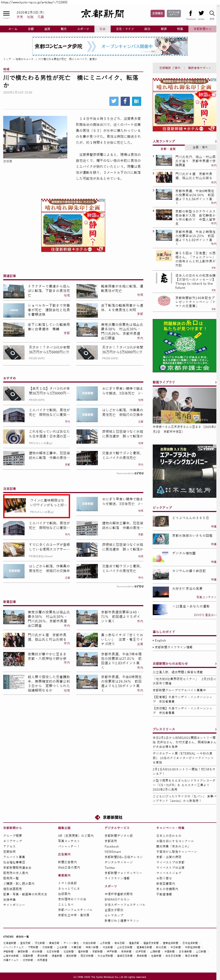Switch ranking to 全国・海外 tab
Screen dimensions: 220x980
pyautogui.click(x=200, y=147)
